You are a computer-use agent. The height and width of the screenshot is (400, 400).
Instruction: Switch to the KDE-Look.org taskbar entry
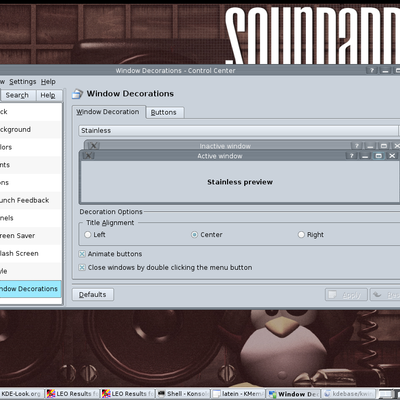(x=21, y=394)
